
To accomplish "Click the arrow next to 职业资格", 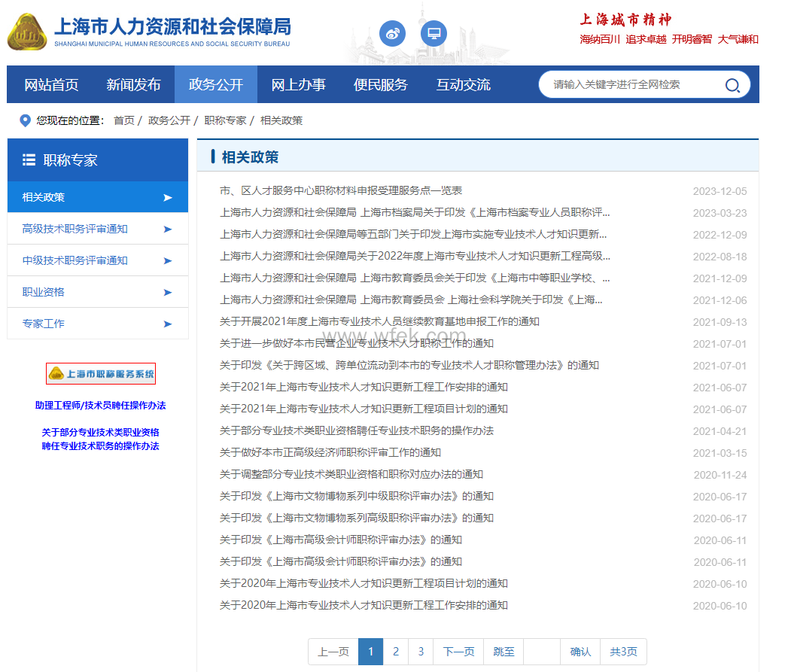I will [167, 292].
